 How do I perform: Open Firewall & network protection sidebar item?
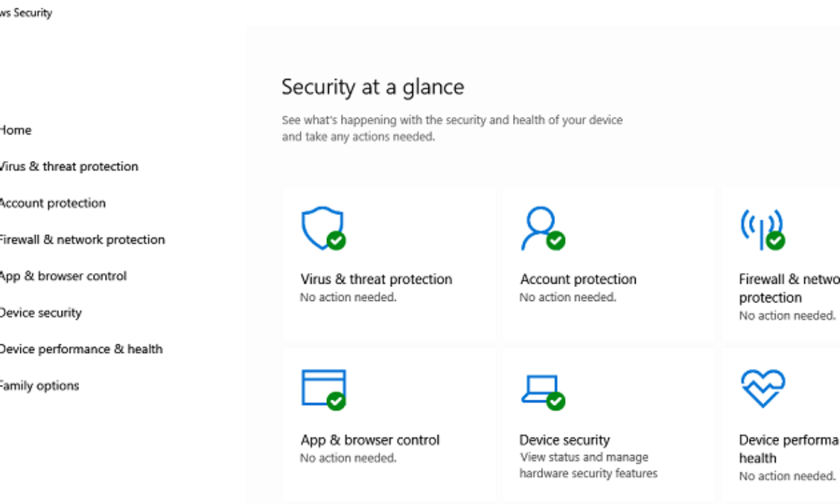tap(82, 239)
